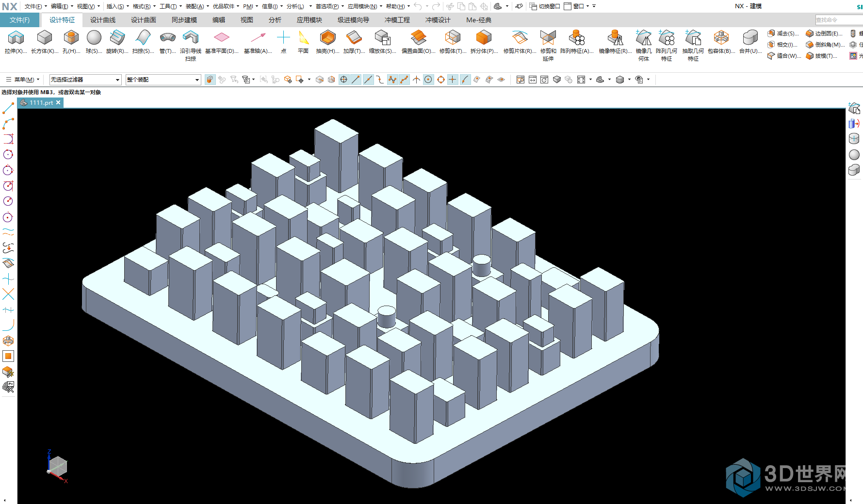The width and height of the screenshot is (863, 504).
Task: Select the Line tool in left sidebar
Action: click(8, 108)
